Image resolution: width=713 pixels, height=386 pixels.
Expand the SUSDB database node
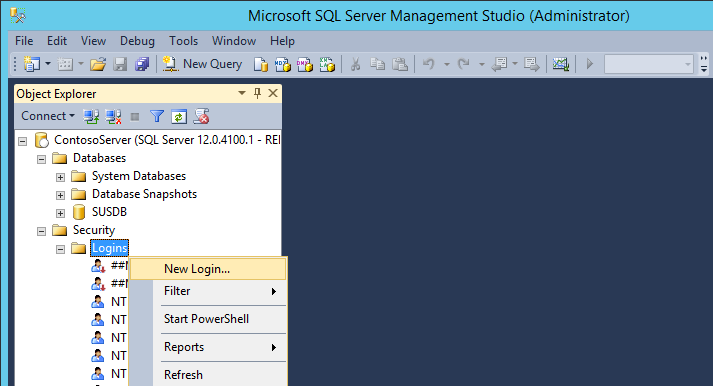click(x=60, y=213)
